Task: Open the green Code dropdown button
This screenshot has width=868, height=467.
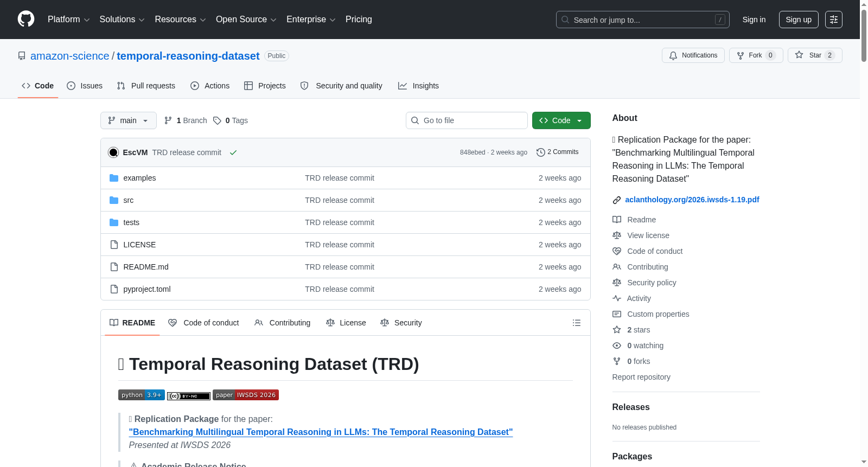Action: pos(561,120)
